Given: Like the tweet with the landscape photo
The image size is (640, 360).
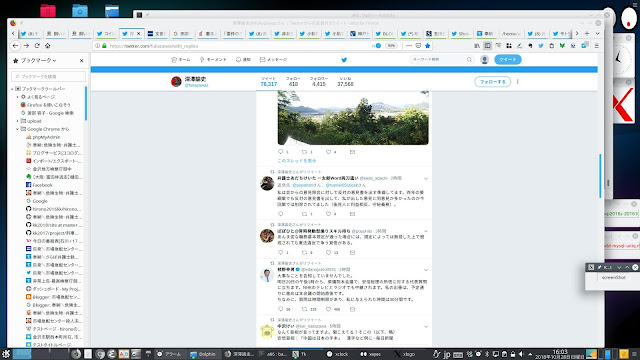Looking at the screenshot, I should pyautogui.click(x=329, y=152).
